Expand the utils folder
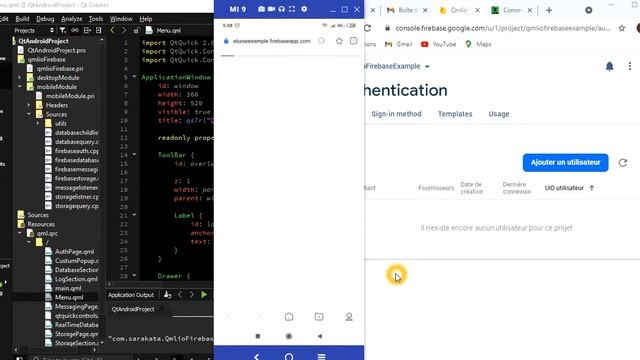 (x=38, y=123)
